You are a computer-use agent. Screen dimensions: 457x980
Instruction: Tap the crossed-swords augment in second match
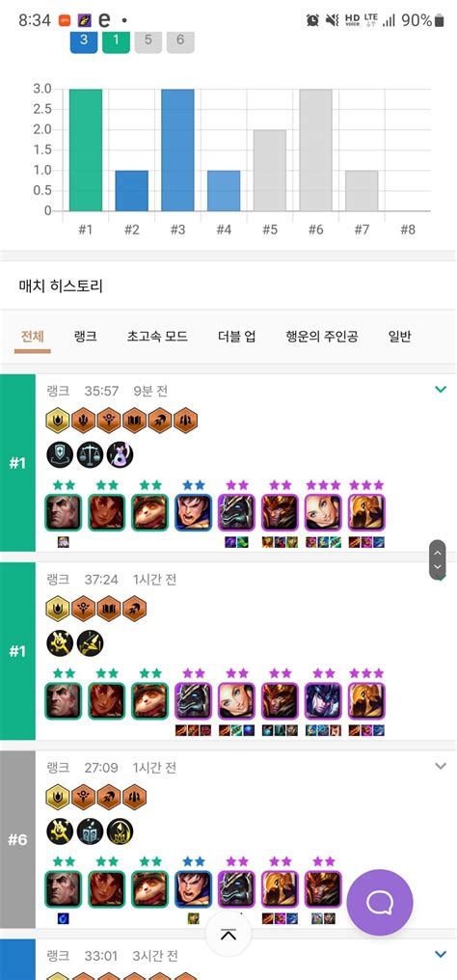90,643
